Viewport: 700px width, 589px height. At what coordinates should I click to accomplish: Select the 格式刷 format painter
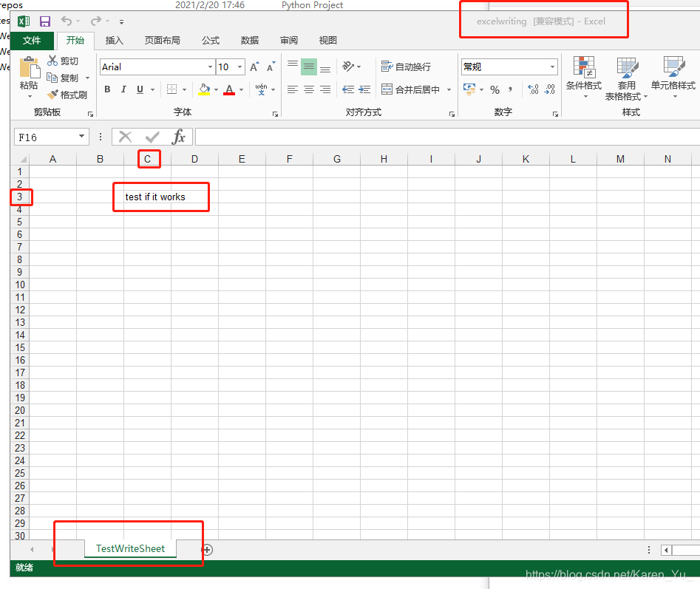[x=67, y=95]
